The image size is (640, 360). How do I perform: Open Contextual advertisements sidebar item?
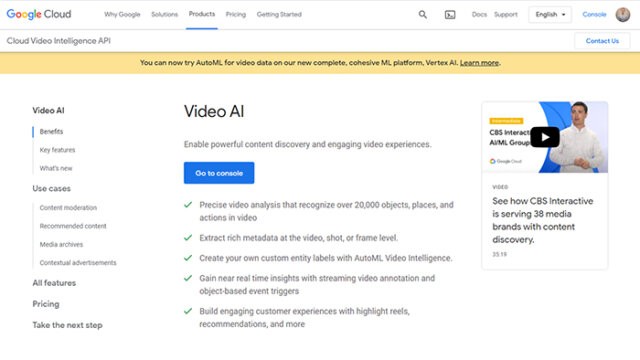[x=78, y=262]
